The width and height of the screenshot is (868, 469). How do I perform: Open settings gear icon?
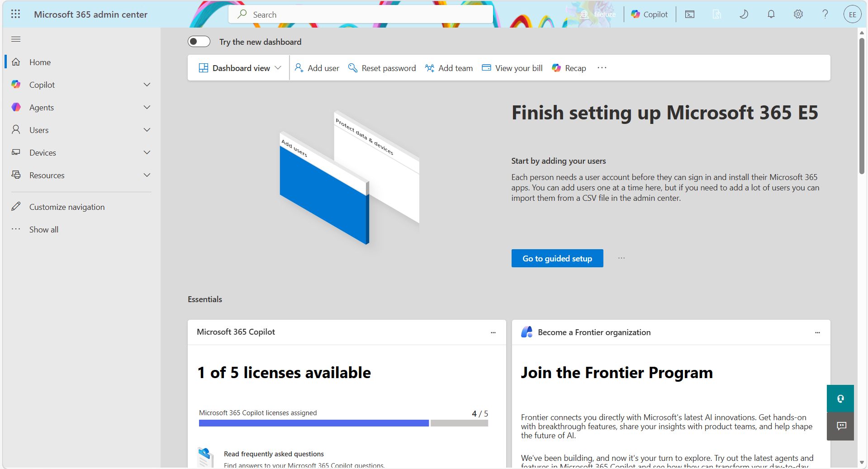coord(798,14)
